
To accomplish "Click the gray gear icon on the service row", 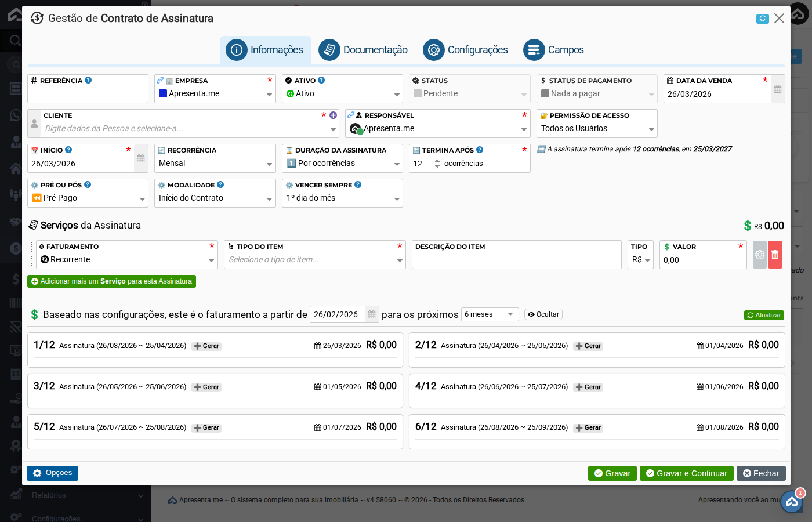I will [x=759, y=254].
